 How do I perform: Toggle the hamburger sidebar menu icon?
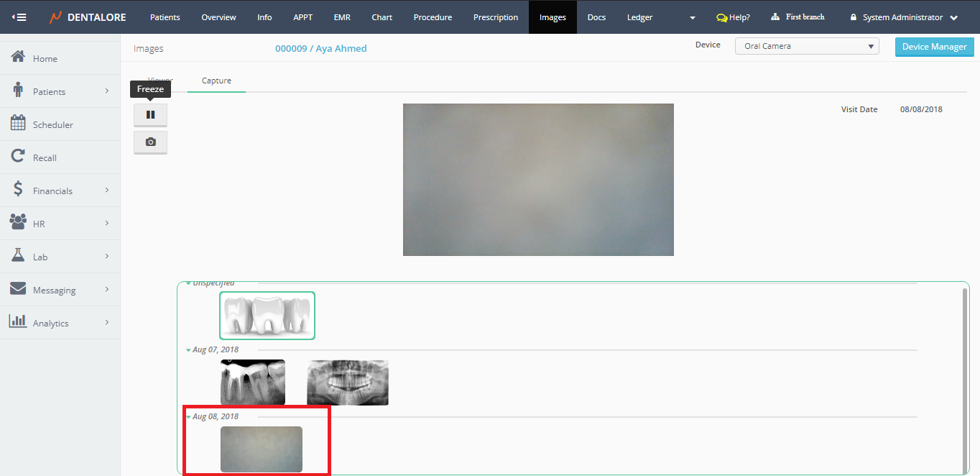tap(19, 17)
